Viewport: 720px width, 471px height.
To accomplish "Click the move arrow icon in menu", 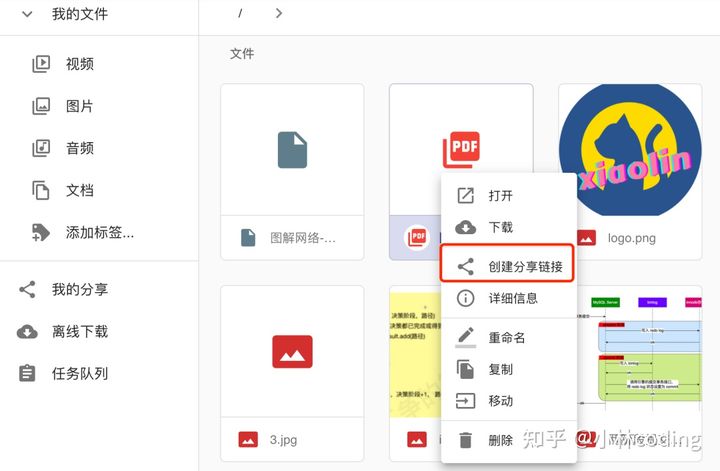I will click(465, 401).
